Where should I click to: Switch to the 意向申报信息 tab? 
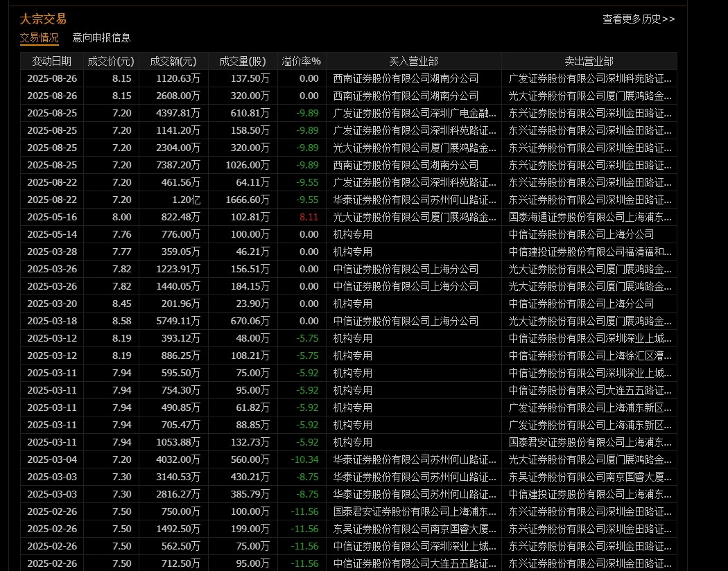(101, 37)
